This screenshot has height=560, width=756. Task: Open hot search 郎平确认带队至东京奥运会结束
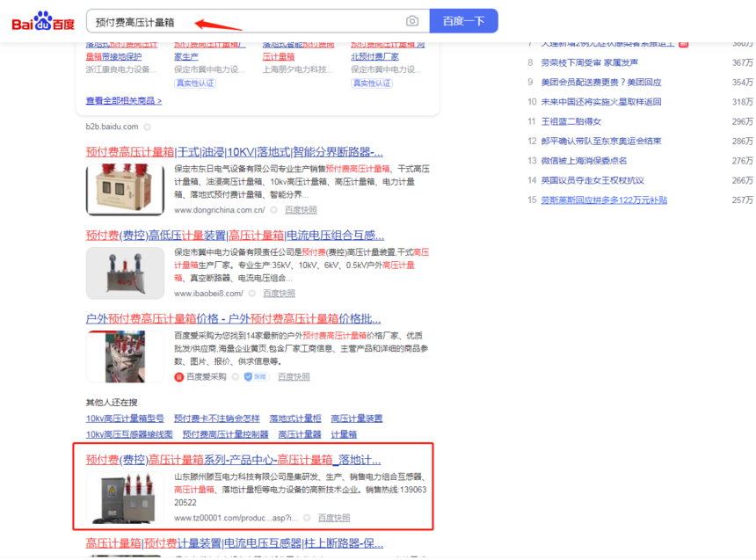(601, 142)
